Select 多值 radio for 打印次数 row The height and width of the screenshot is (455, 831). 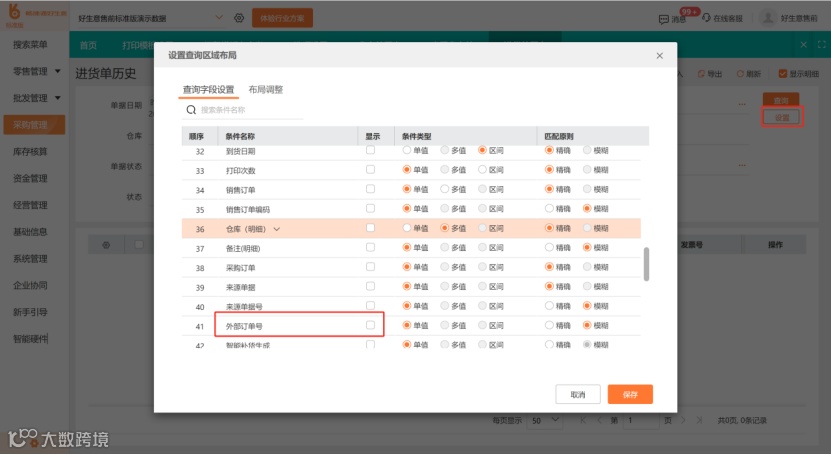coord(445,169)
